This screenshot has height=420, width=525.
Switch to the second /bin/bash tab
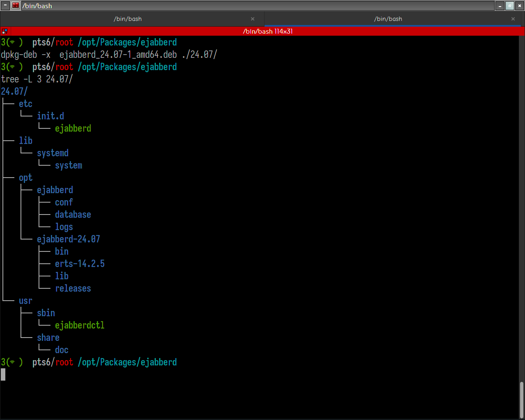coord(388,19)
